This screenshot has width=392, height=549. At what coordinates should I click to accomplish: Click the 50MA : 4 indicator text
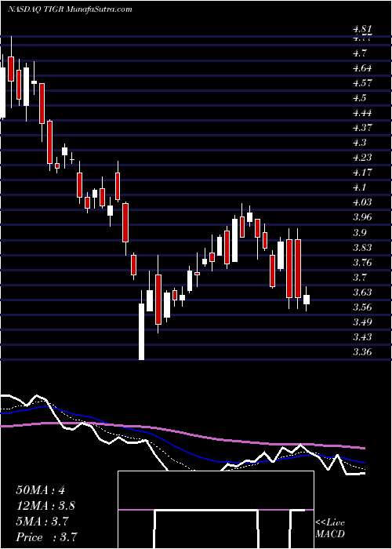[x=40, y=490]
